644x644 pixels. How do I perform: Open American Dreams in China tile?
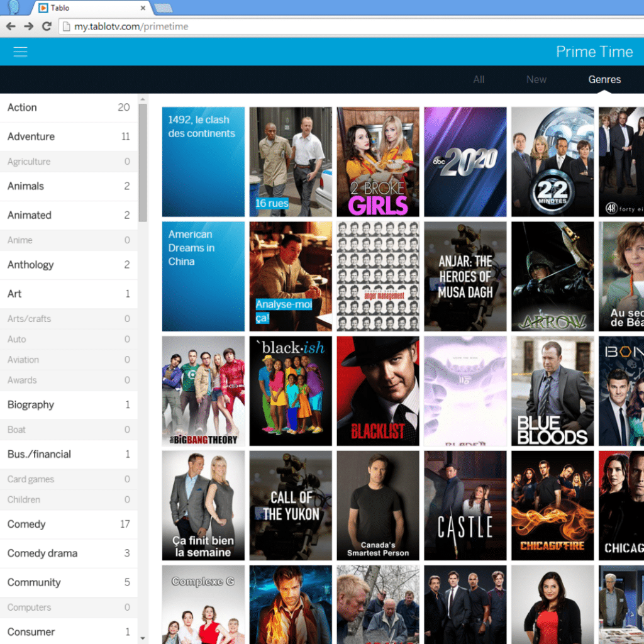pos(203,277)
